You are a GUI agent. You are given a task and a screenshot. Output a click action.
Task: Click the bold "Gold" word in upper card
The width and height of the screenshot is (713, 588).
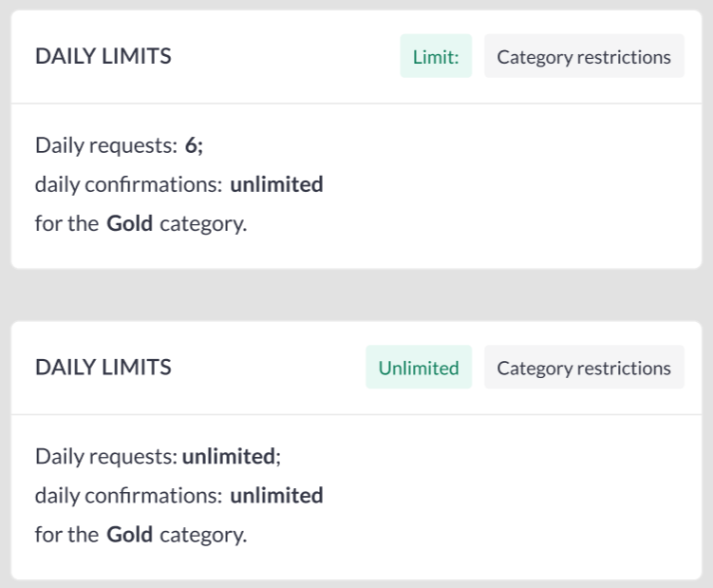(x=129, y=224)
